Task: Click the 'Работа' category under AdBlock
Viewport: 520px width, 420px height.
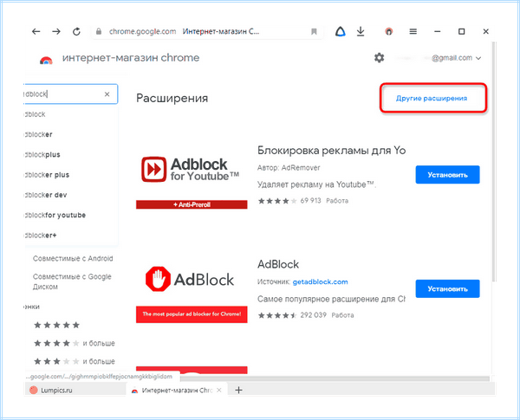Action: tap(342, 315)
